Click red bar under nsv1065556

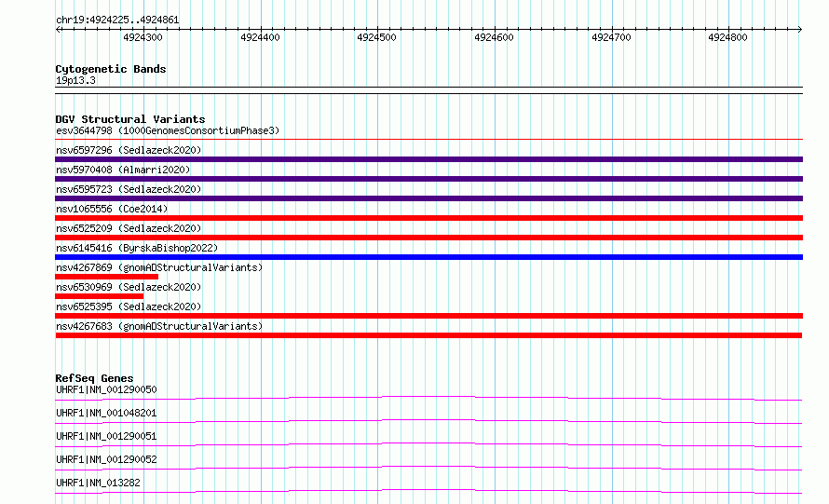click(x=428, y=218)
